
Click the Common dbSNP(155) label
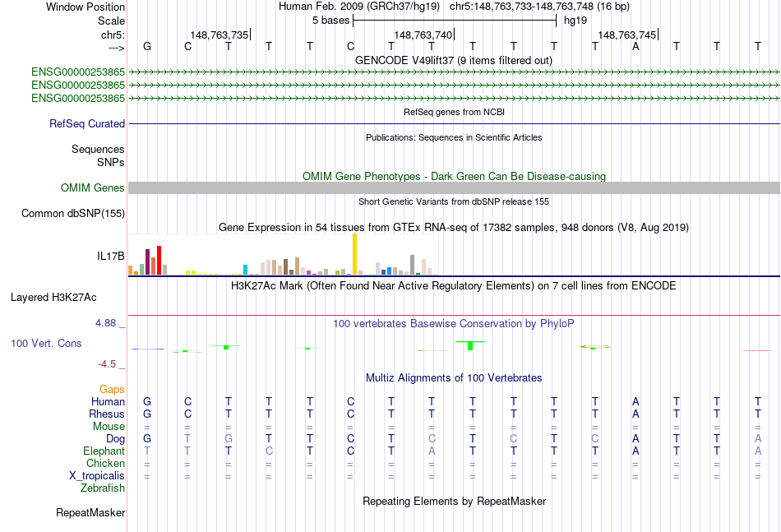[73, 213]
